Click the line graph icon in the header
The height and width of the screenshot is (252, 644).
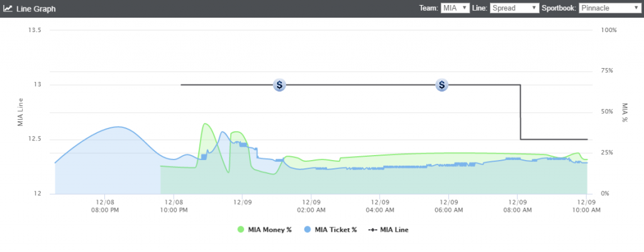coord(7,8)
